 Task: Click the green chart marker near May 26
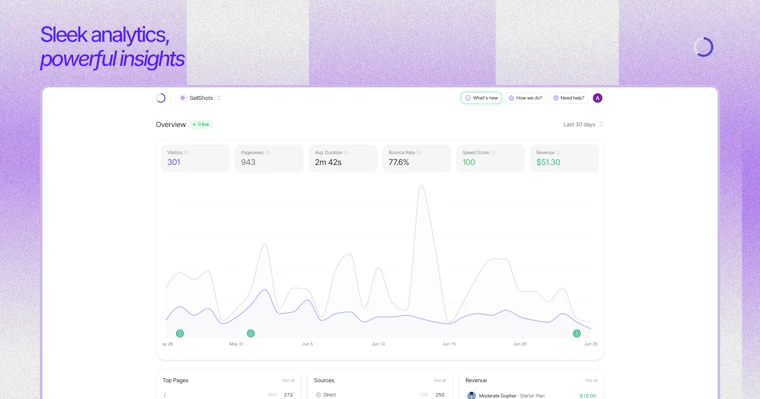[x=180, y=333]
